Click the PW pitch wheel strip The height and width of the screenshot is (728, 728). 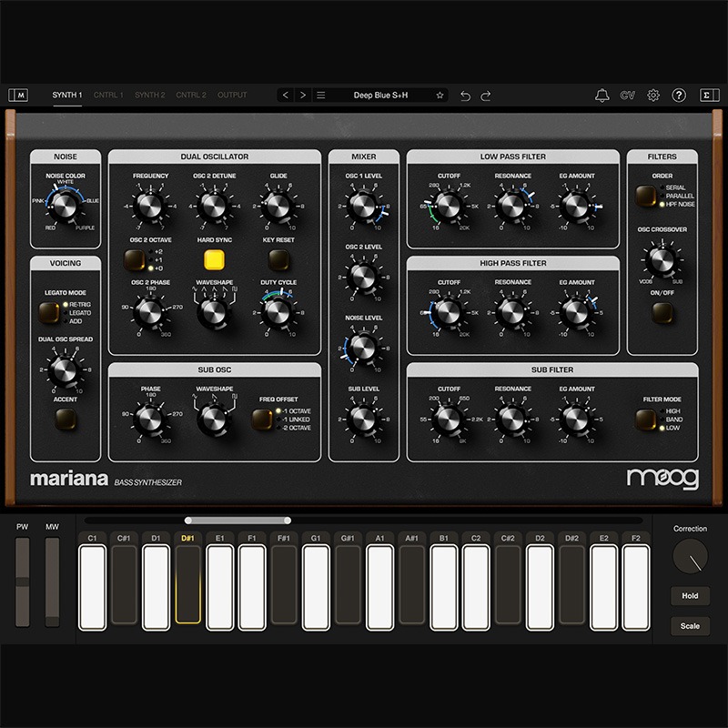[22, 582]
